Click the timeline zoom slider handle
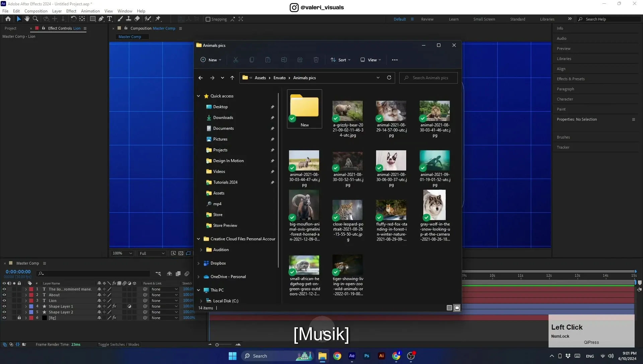Viewport: 643px width, 364px height. [217, 345]
